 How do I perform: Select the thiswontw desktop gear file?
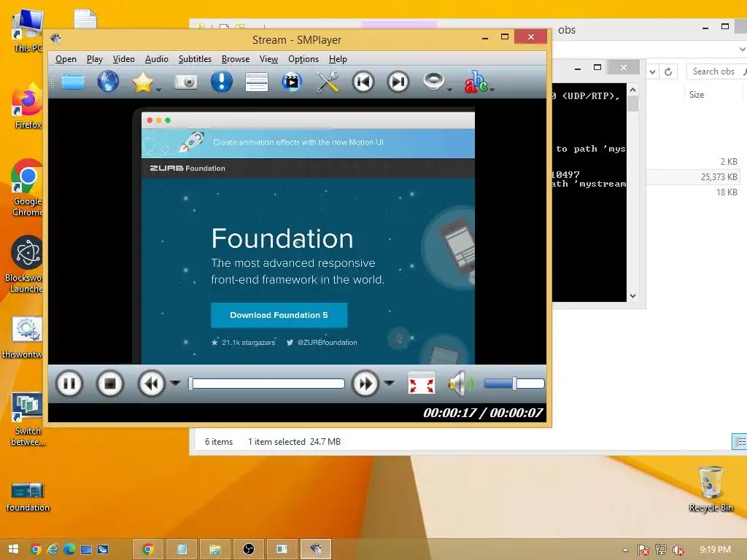pos(24,337)
